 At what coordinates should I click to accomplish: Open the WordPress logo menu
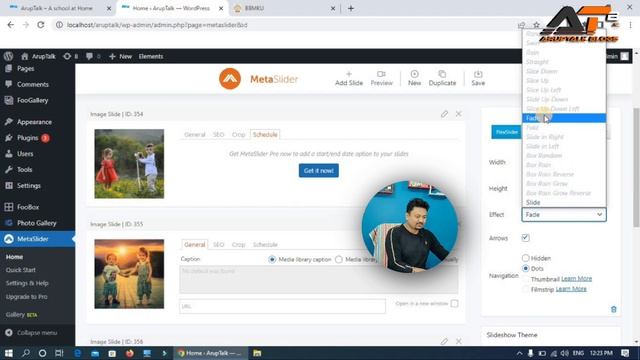8,56
